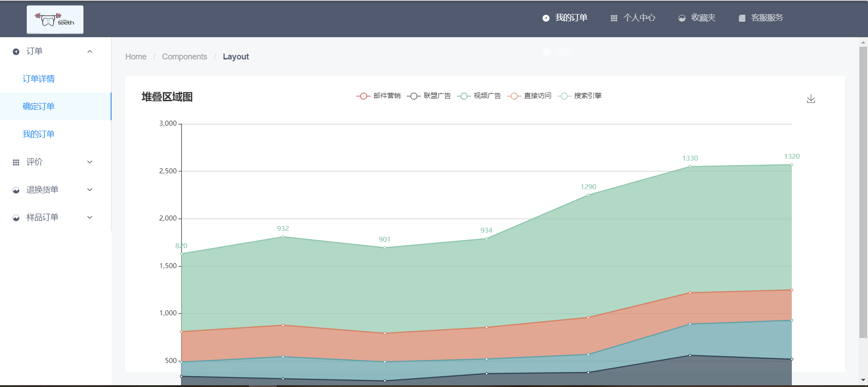The height and width of the screenshot is (387, 868).
Task: Click the 个人中心 grid icon
Action: pos(614,18)
